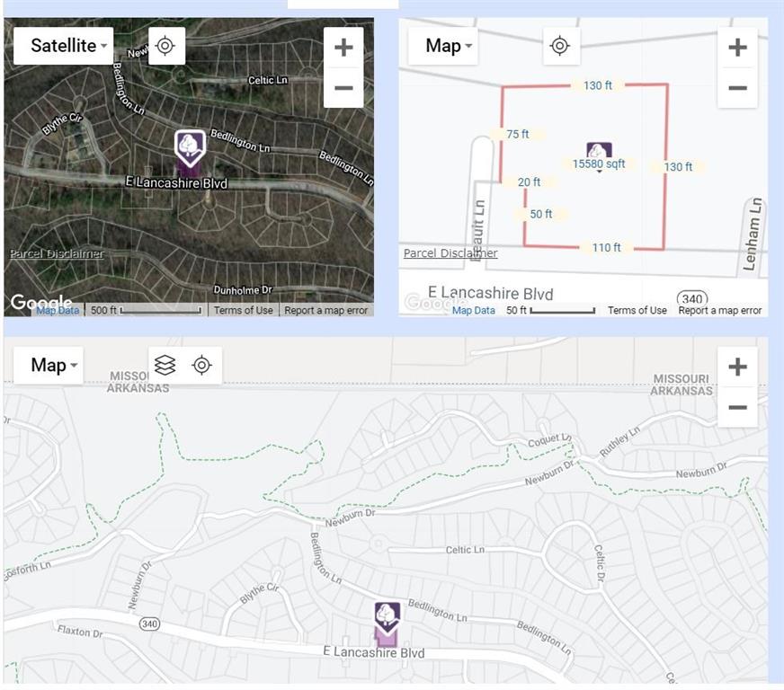Open Map type dropdown on bottom map
The width and height of the screenshot is (784, 690).
[49, 366]
